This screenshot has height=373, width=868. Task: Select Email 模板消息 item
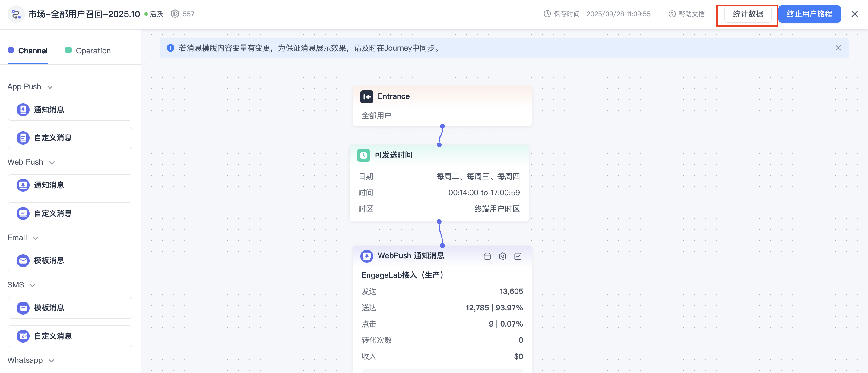click(x=70, y=260)
